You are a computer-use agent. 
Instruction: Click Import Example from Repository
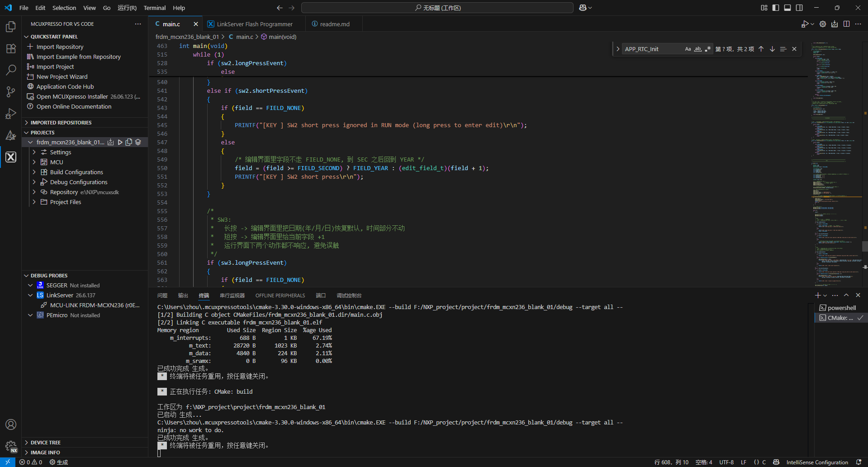(x=79, y=57)
